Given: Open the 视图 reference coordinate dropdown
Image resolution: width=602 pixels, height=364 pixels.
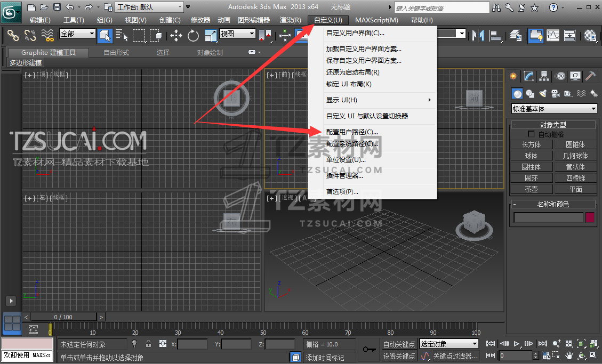Looking at the screenshot, I should tap(237, 34).
